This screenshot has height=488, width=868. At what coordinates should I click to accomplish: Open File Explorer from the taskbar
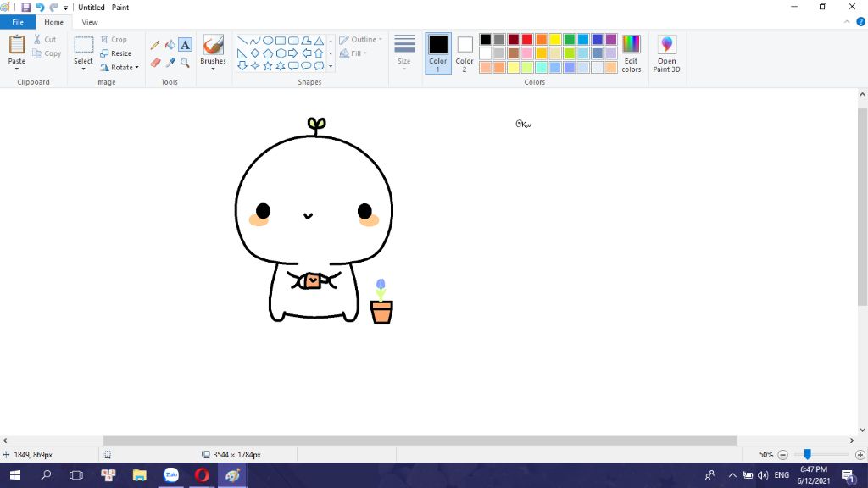140,475
